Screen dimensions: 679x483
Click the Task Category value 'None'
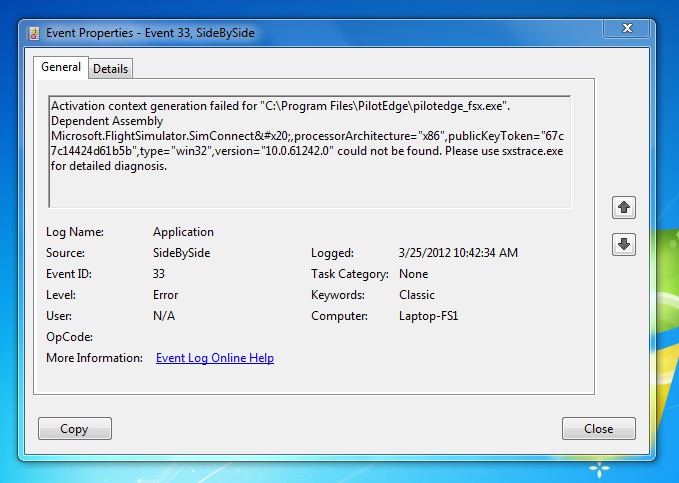tap(413, 274)
